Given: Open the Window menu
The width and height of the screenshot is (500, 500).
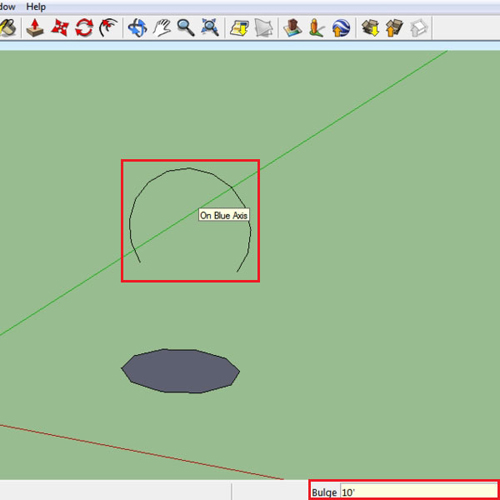Looking at the screenshot, I should point(7,7).
